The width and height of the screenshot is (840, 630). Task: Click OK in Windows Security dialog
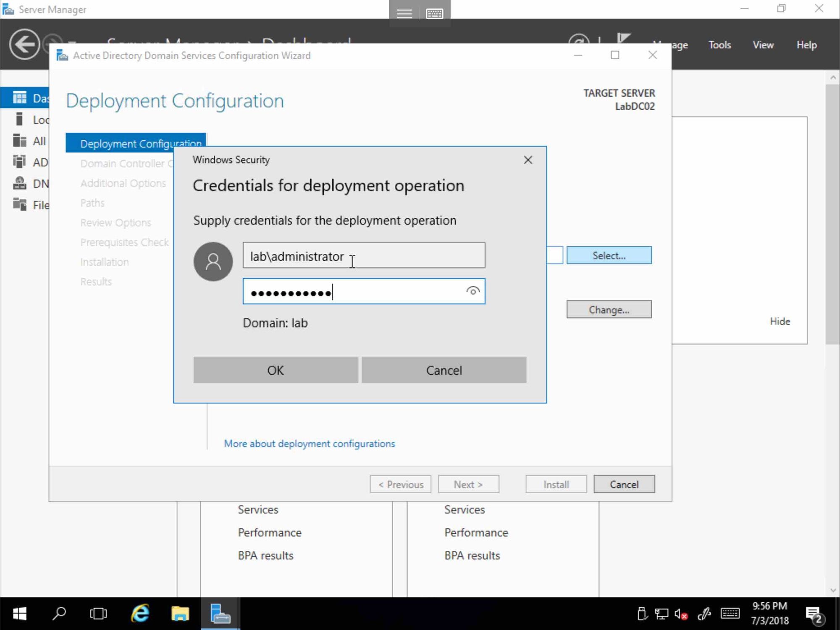(x=276, y=370)
